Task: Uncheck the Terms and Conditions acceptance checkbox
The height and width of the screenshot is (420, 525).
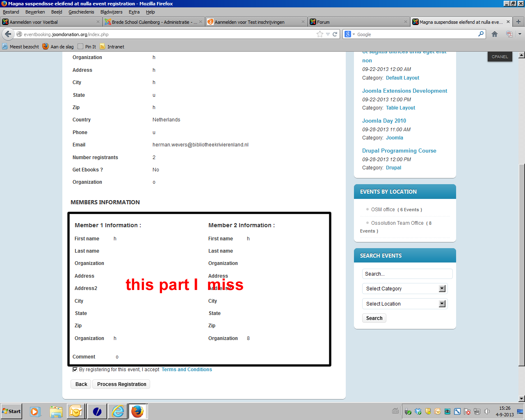Action: tap(75, 370)
